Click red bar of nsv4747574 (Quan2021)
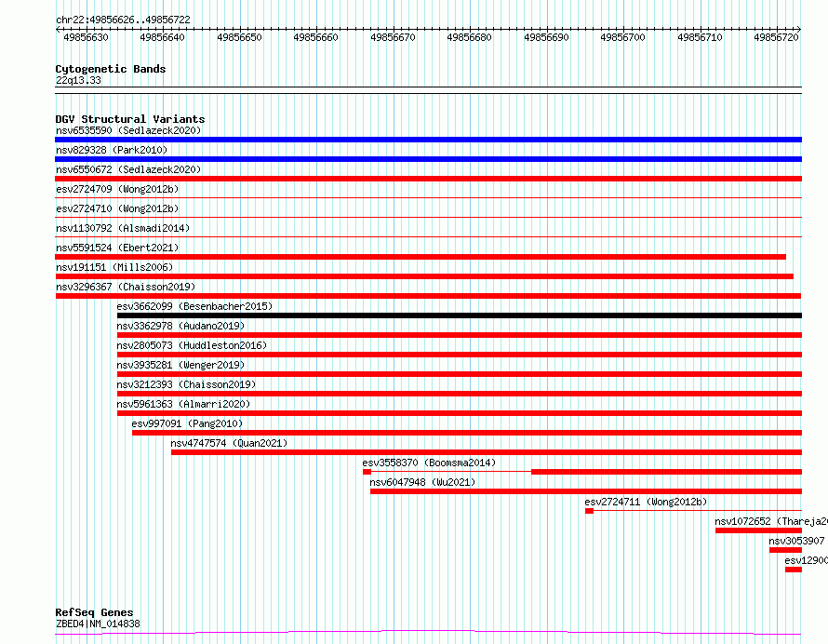This screenshot has width=828, height=644. [x=487, y=452]
